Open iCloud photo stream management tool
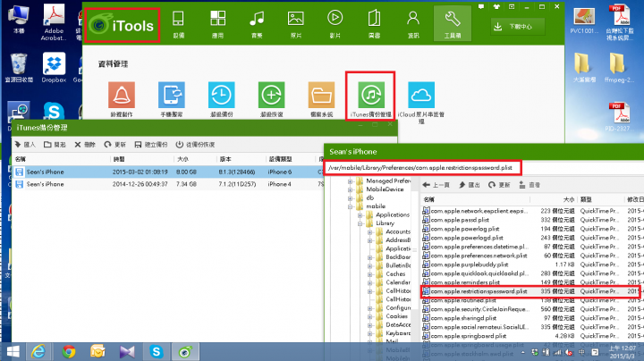The width and height of the screenshot is (644, 361). pyautogui.click(x=421, y=102)
